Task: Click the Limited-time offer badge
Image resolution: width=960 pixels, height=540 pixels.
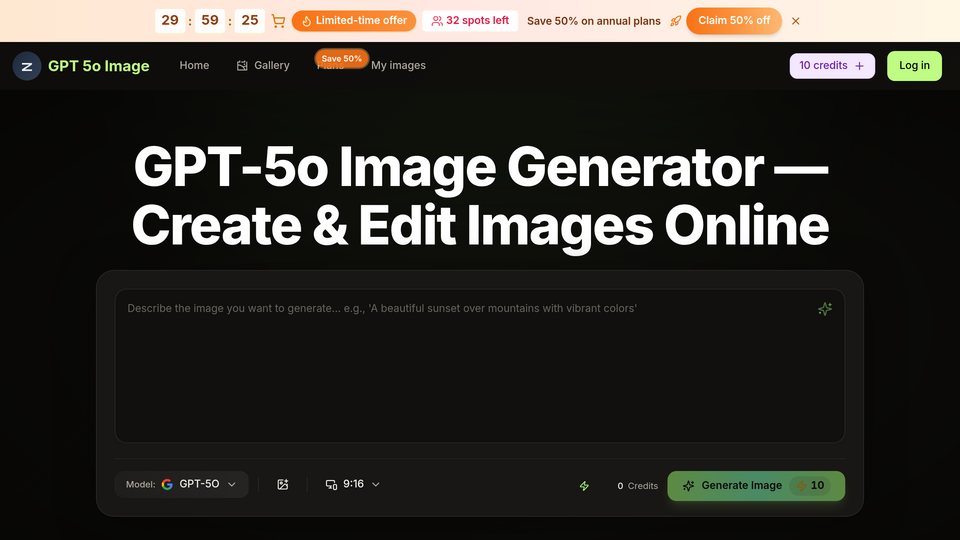Action: point(354,21)
